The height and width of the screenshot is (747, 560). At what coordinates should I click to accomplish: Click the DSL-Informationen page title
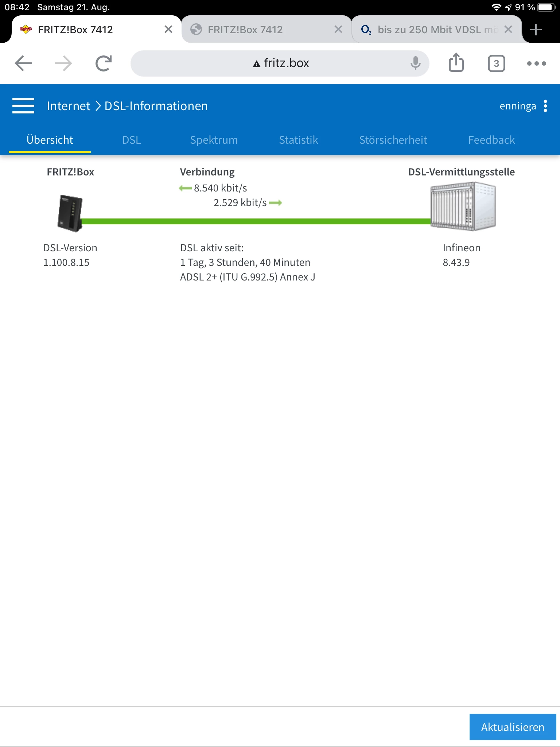click(x=156, y=106)
